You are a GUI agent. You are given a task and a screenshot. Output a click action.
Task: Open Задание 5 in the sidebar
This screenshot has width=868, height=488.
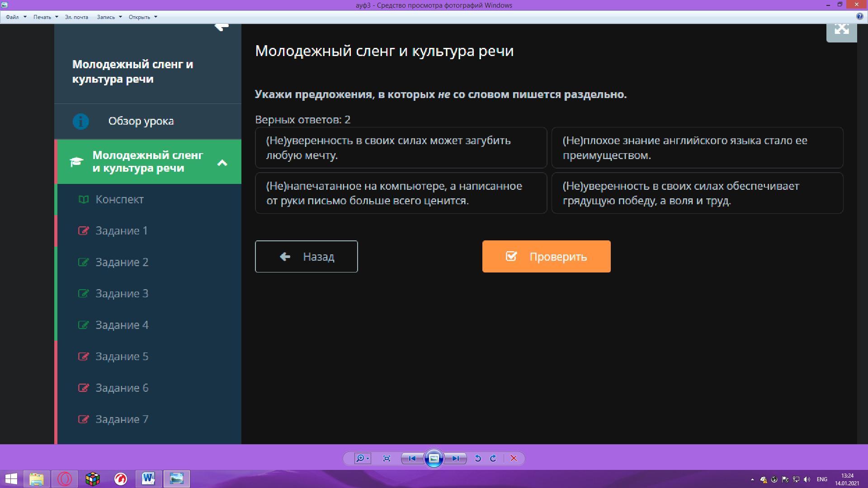(x=122, y=357)
